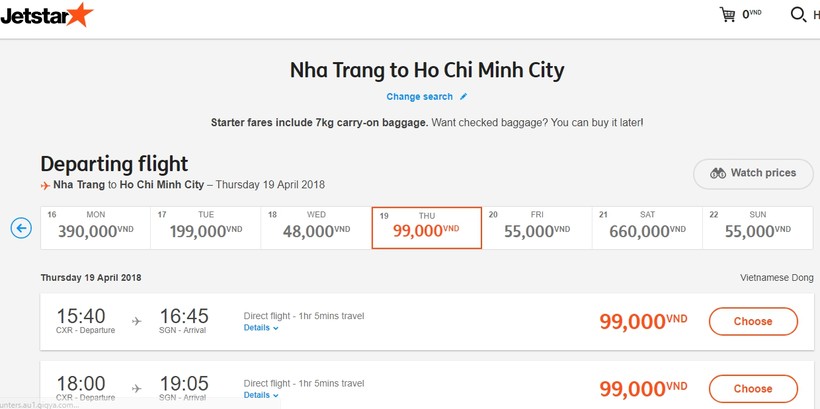The width and height of the screenshot is (820, 409).
Task: Select the Sunday 22 date tab
Action: tap(757, 227)
